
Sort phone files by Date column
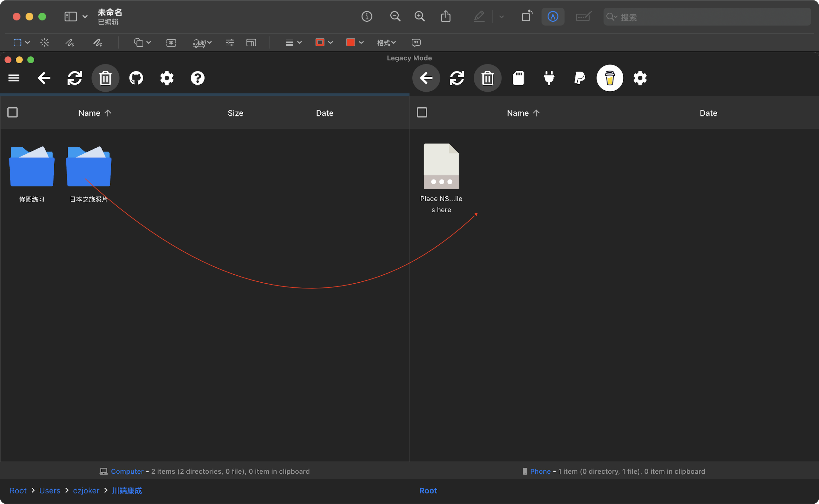coord(708,113)
